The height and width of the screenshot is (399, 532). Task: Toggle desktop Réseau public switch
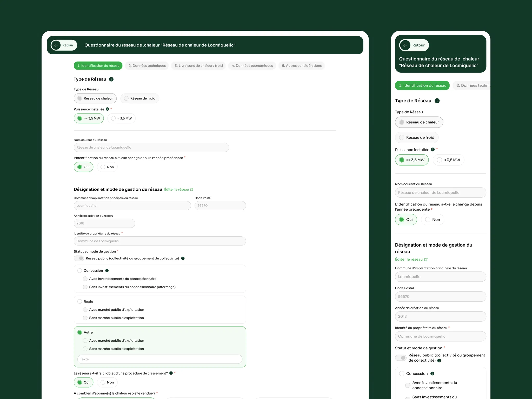point(79,258)
